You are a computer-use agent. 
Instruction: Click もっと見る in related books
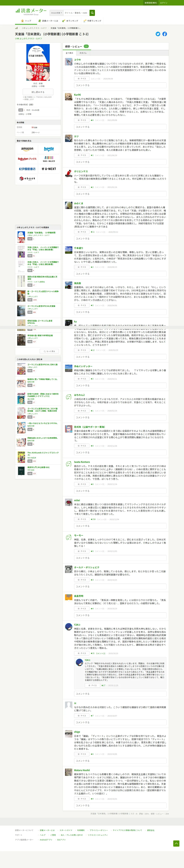coord(49,351)
